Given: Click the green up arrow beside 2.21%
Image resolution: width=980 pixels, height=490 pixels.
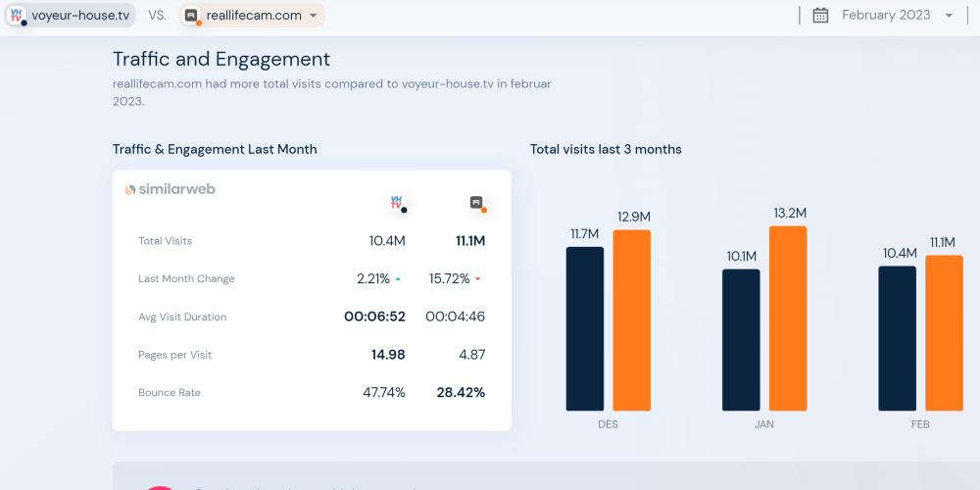Looking at the screenshot, I should click(398, 279).
